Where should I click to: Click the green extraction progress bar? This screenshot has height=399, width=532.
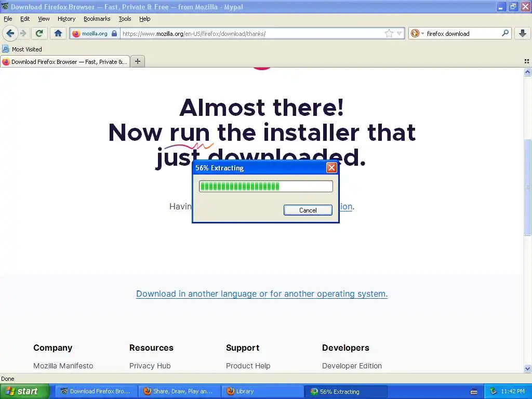click(x=265, y=187)
